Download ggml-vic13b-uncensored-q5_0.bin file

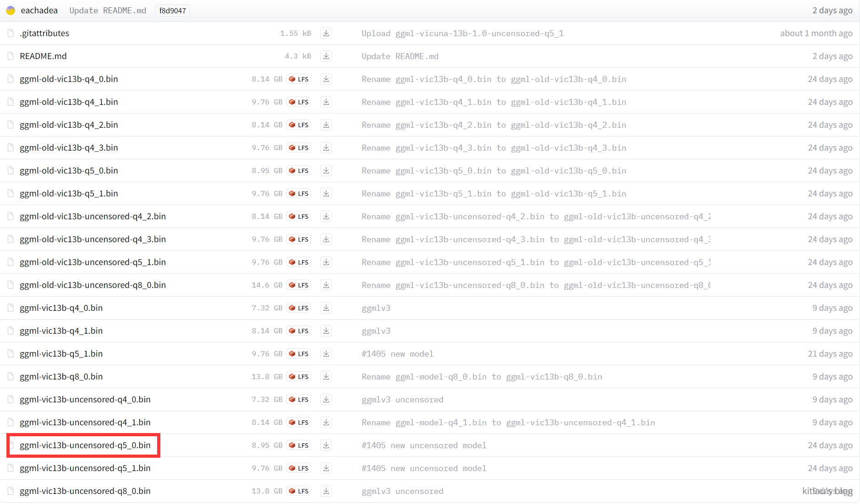(x=326, y=445)
